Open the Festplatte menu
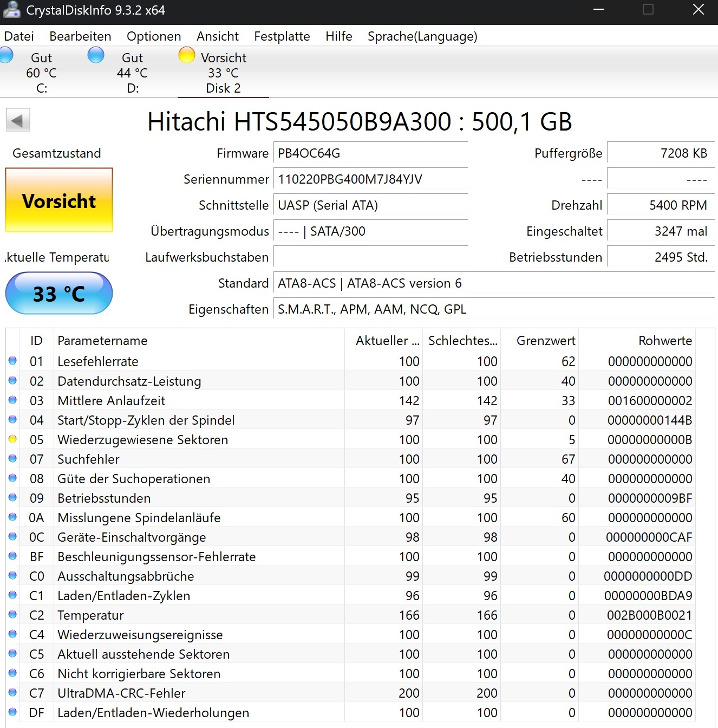Image resolution: width=718 pixels, height=728 pixels. (x=282, y=36)
